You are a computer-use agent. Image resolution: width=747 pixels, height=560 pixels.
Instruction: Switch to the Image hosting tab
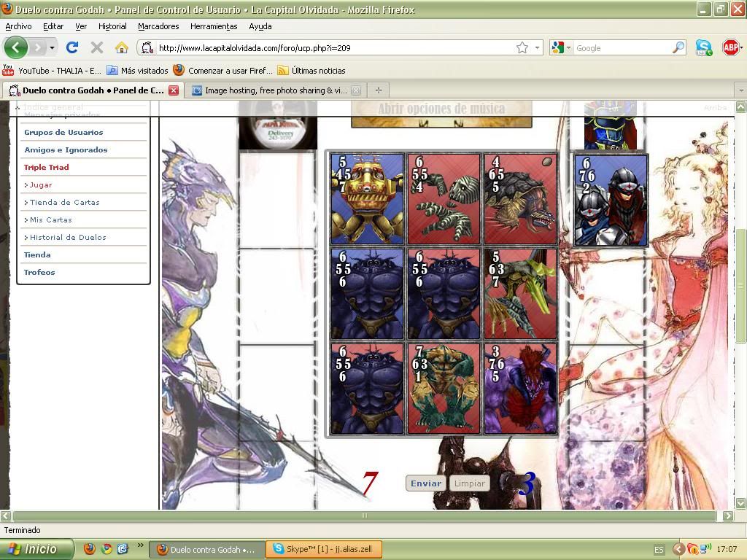tap(276, 90)
